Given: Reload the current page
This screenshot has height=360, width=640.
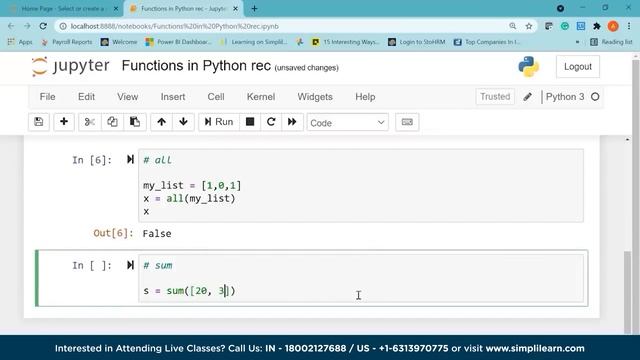Looking at the screenshot, I should 43,26.
